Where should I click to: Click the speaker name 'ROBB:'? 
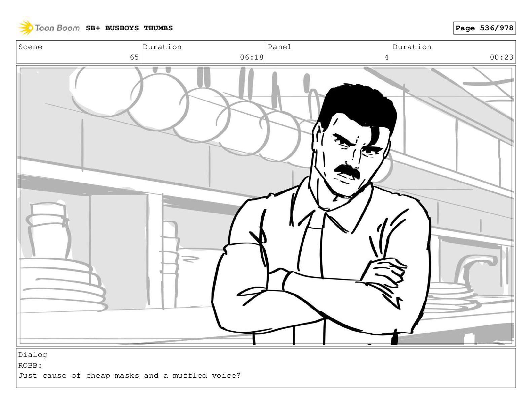[30, 365]
